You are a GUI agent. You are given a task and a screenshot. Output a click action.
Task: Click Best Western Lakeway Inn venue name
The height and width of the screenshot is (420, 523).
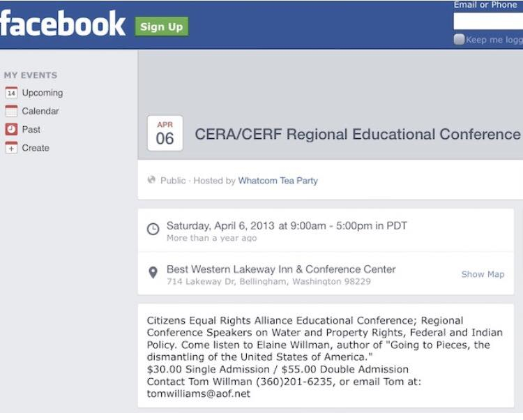[281, 269]
